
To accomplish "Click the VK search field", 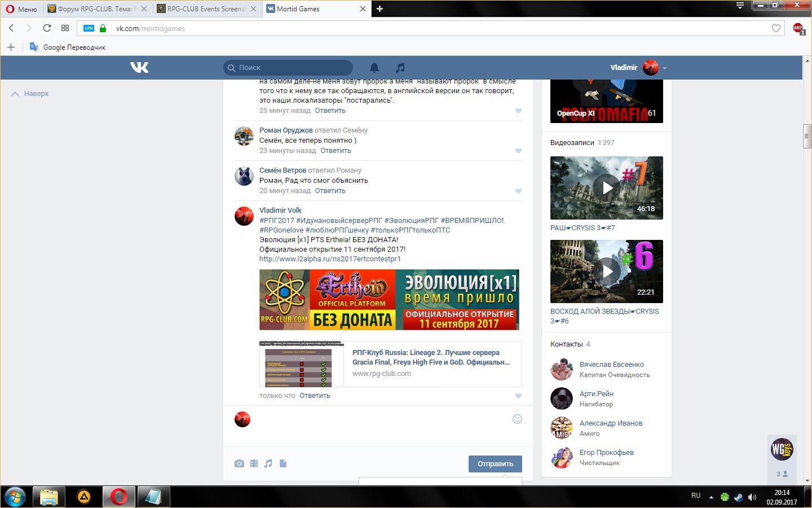I will tap(288, 68).
